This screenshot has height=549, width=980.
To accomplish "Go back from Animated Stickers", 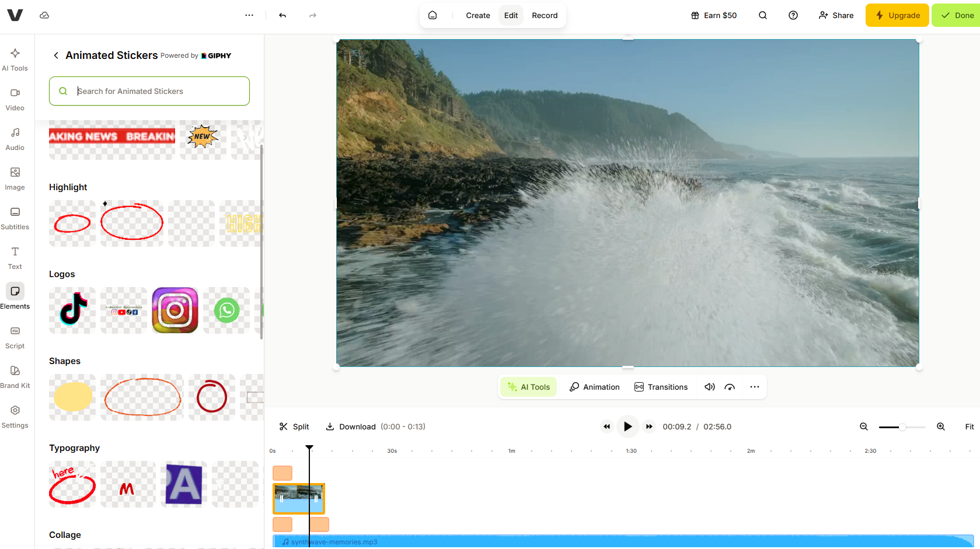I will tap(56, 55).
